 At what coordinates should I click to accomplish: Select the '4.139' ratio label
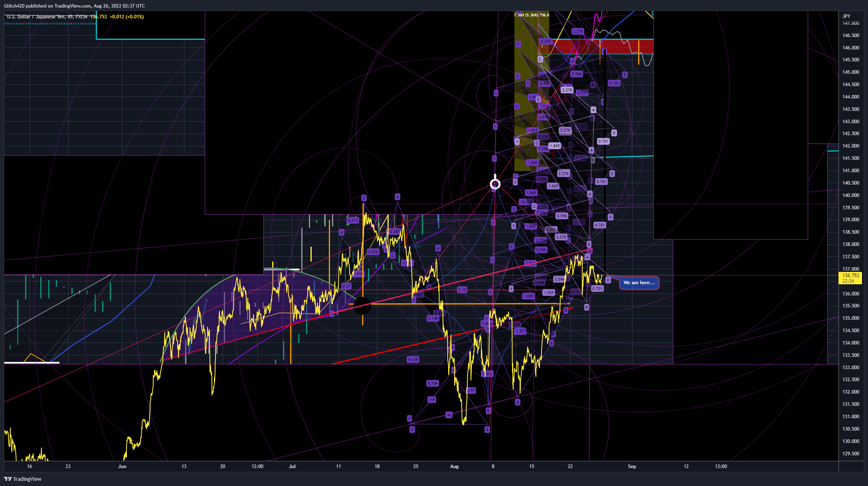(413, 360)
